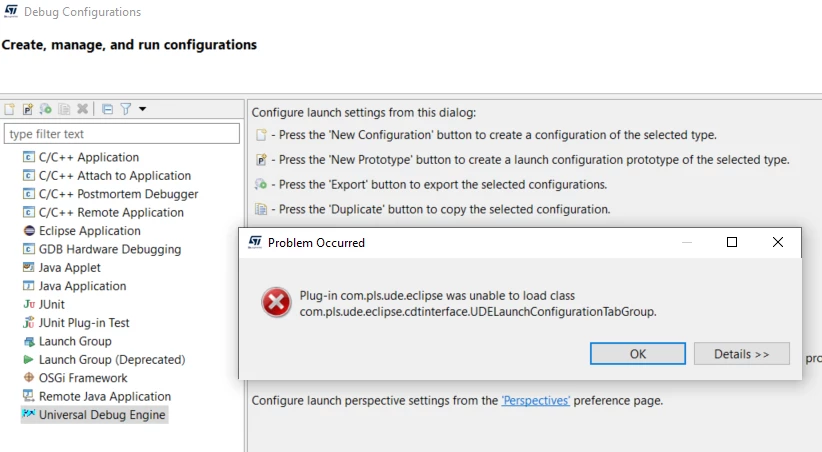The height and width of the screenshot is (452, 822).
Task: Expand error Details >> button
Action: pyautogui.click(x=742, y=354)
